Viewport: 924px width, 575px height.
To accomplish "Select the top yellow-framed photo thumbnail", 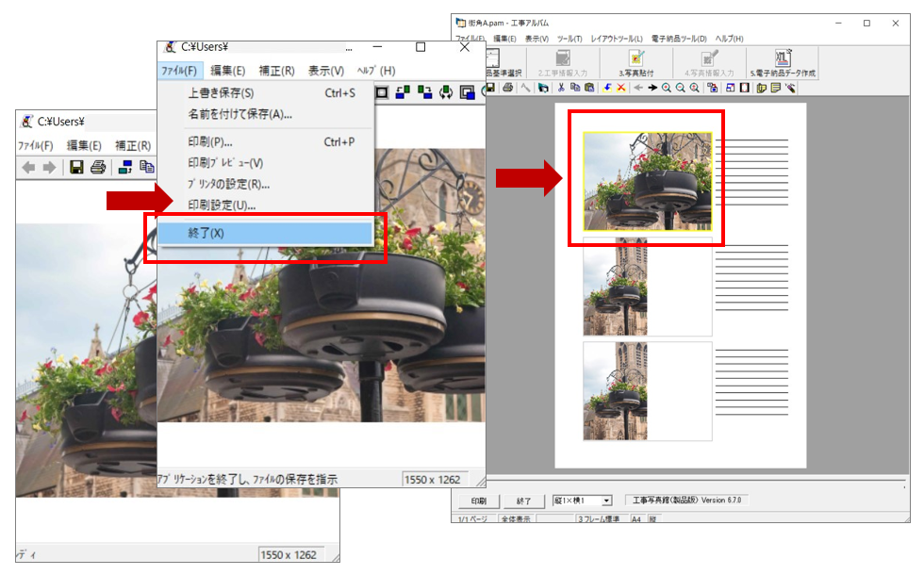I will (x=646, y=179).
